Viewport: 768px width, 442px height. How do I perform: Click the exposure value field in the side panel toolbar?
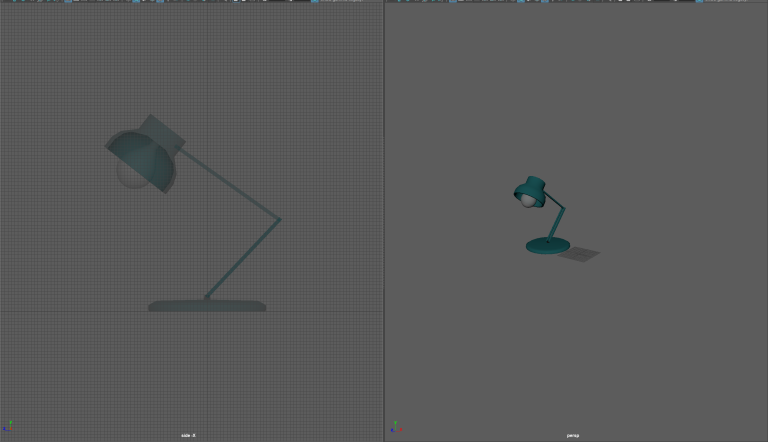[277, 1]
